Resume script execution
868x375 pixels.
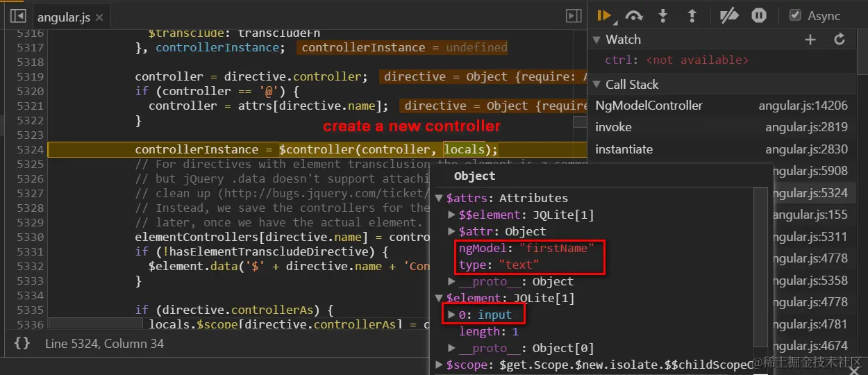click(x=604, y=15)
